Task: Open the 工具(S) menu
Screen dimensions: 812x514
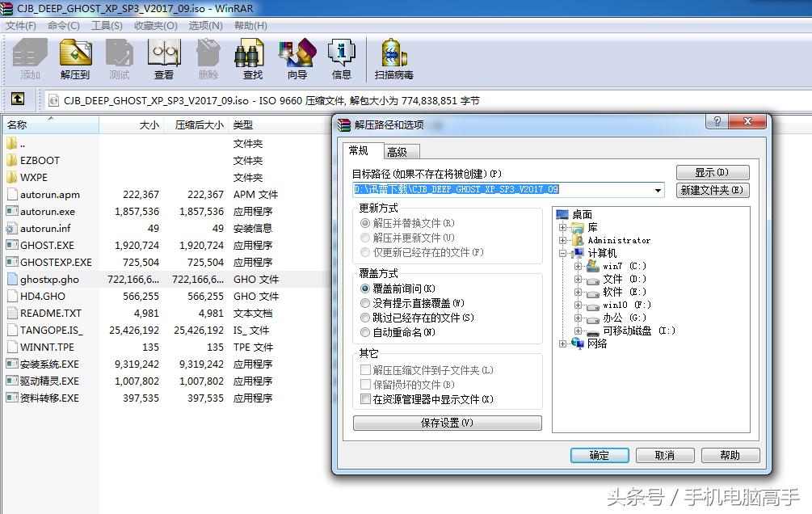Action: 107,25
